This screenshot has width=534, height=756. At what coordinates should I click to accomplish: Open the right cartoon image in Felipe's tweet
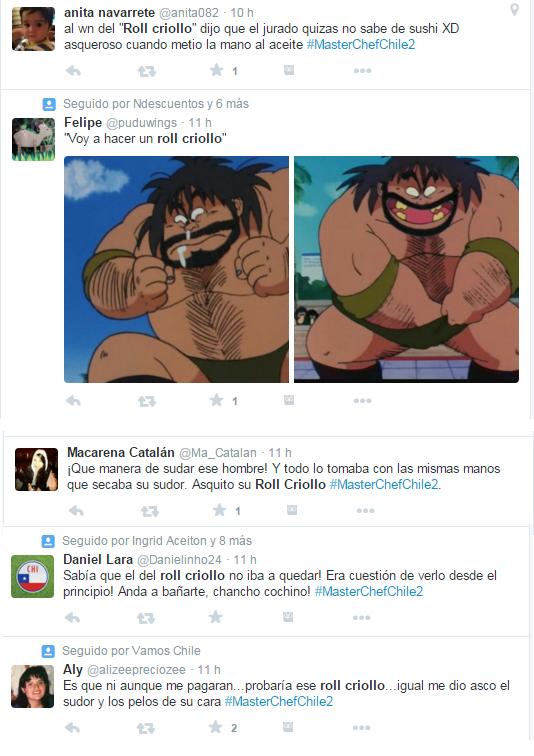406,269
